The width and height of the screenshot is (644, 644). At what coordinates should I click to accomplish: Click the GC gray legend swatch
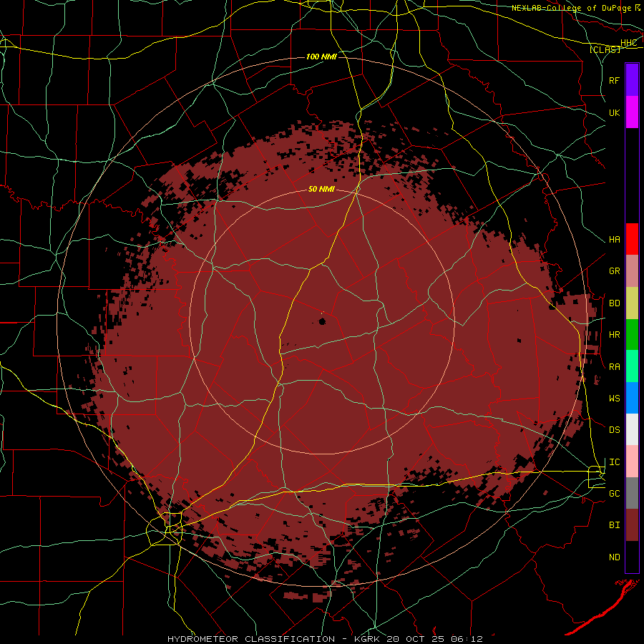pyautogui.click(x=632, y=493)
